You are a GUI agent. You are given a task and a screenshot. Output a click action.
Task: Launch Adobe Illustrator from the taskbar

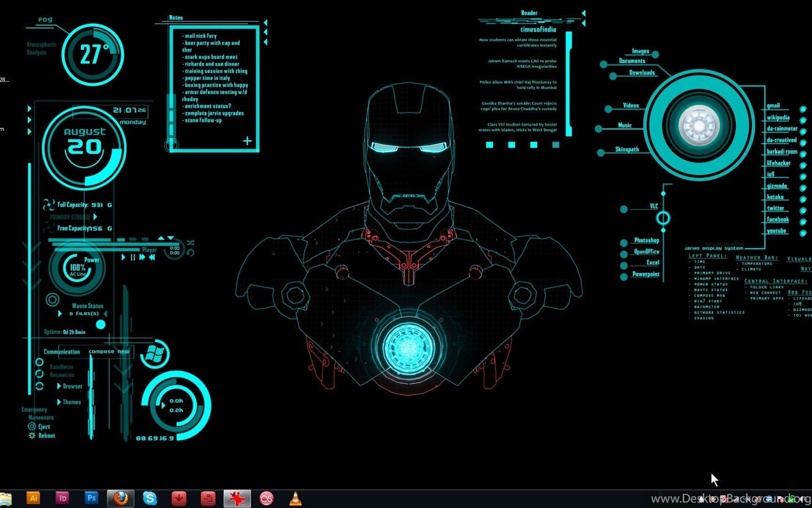[x=33, y=498]
